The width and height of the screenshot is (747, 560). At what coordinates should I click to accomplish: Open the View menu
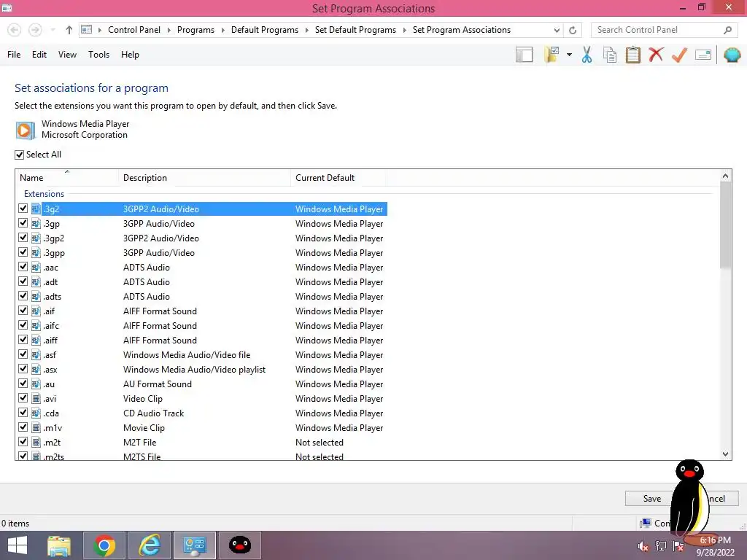[x=67, y=55]
